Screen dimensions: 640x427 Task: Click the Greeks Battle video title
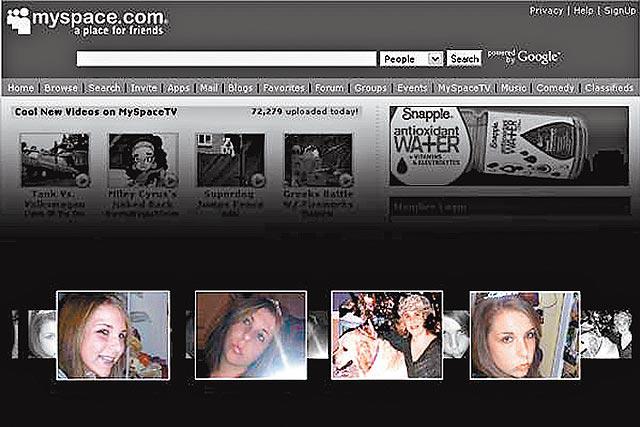click(318, 204)
